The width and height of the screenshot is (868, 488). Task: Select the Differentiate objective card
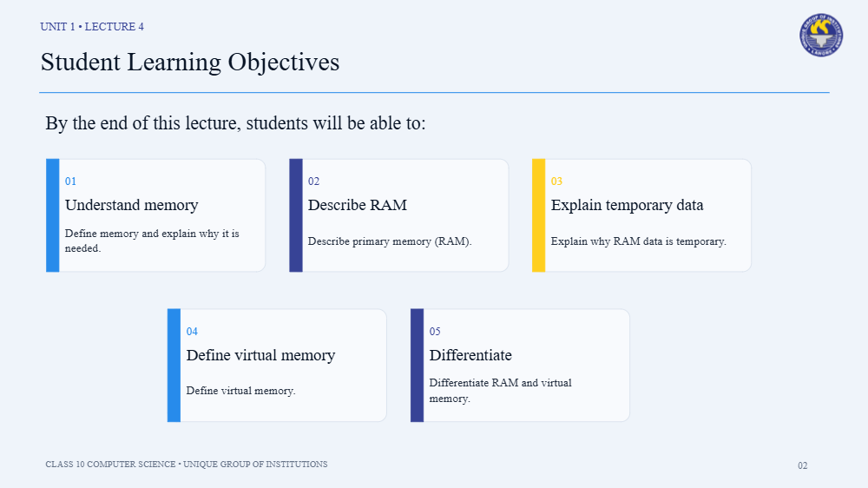point(520,366)
